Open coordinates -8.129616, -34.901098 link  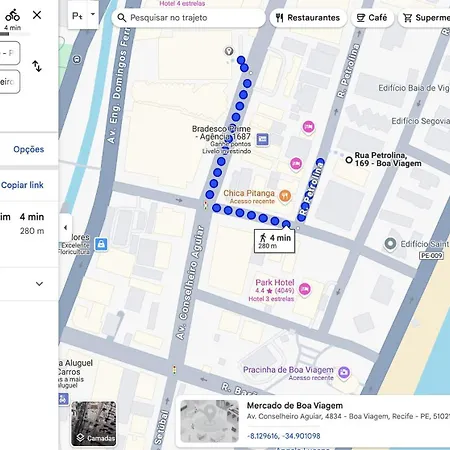click(284, 436)
